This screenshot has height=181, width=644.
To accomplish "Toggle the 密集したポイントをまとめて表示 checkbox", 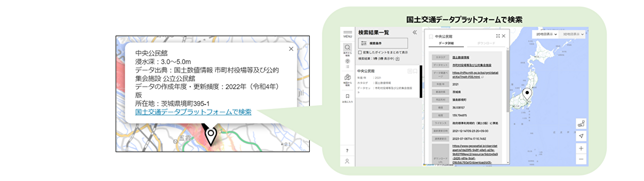I will [360, 52].
